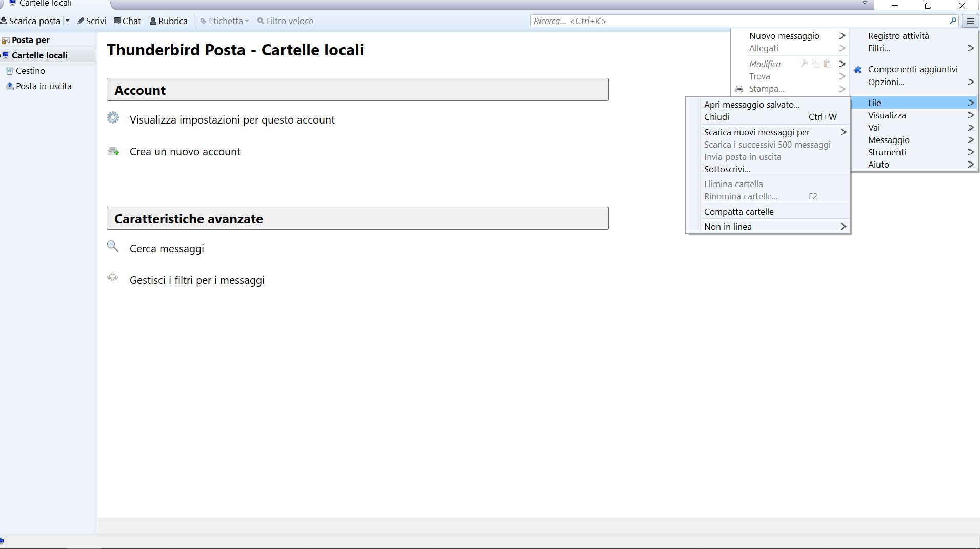Click the Chat speech bubble icon

pyautogui.click(x=117, y=21)
